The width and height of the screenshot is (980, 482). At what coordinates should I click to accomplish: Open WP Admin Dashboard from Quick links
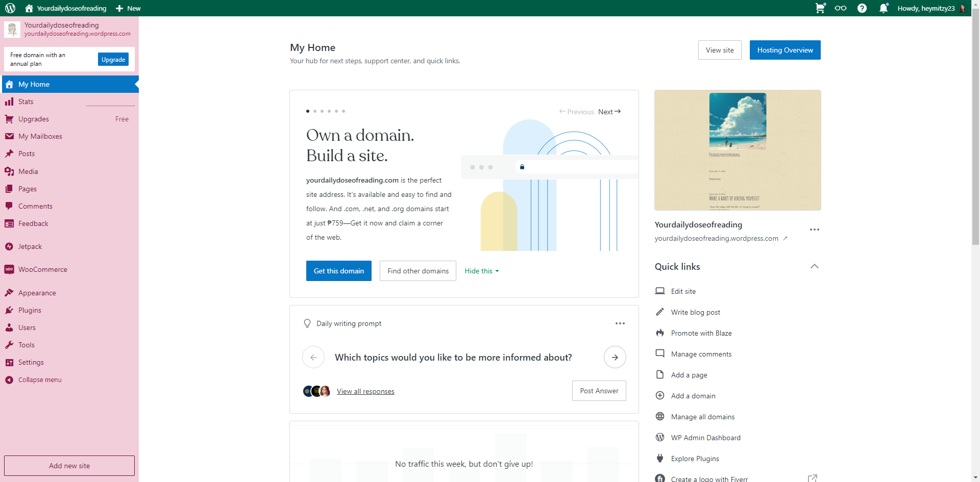coord(705,438)
